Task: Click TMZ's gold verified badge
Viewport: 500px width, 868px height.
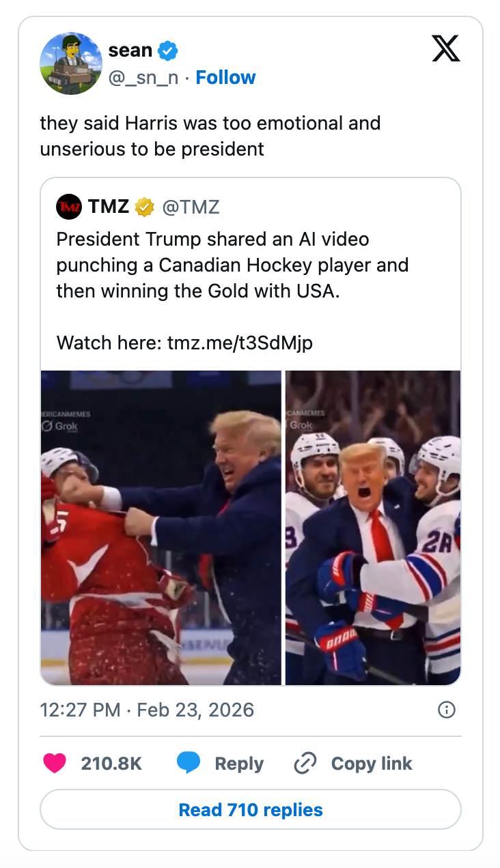Action: [144, 207]
